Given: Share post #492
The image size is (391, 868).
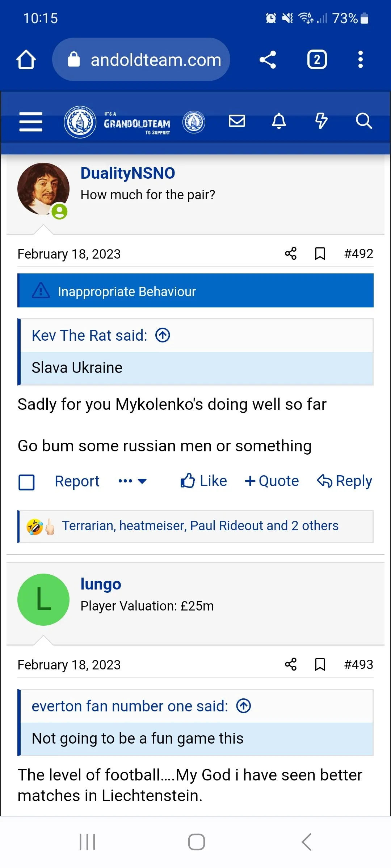Looking at the screenshot, I should coord(291,254).
